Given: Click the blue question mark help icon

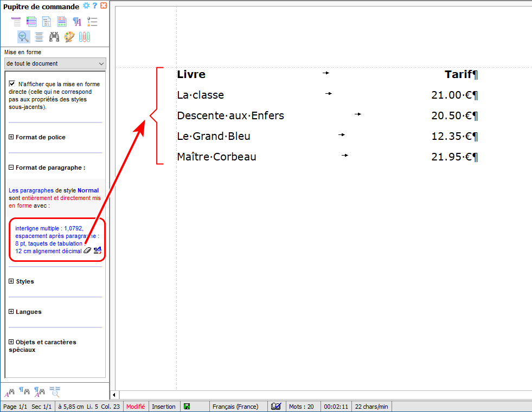Looking at the screenshot, I should (x=95, y=6).
